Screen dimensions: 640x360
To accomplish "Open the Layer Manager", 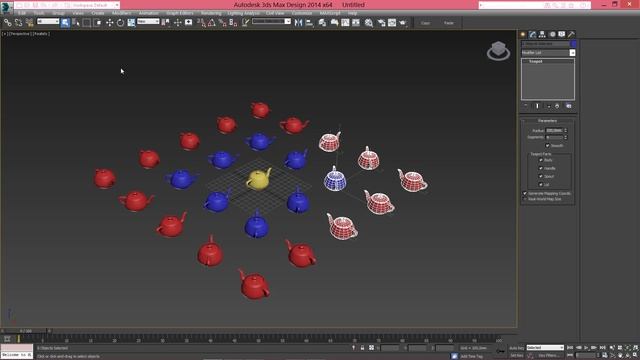I will [x=322, y=23].
